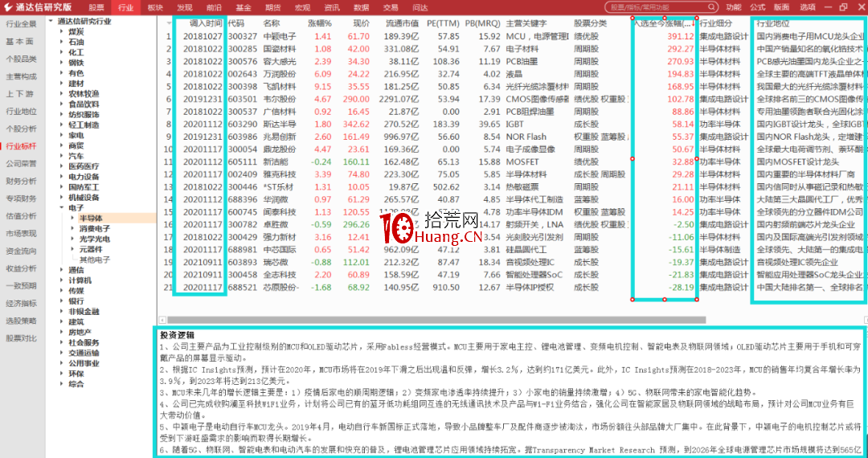Go to the 宏观 top tab
The height and width of the screenshot is (458, 868).
(302, 7)
